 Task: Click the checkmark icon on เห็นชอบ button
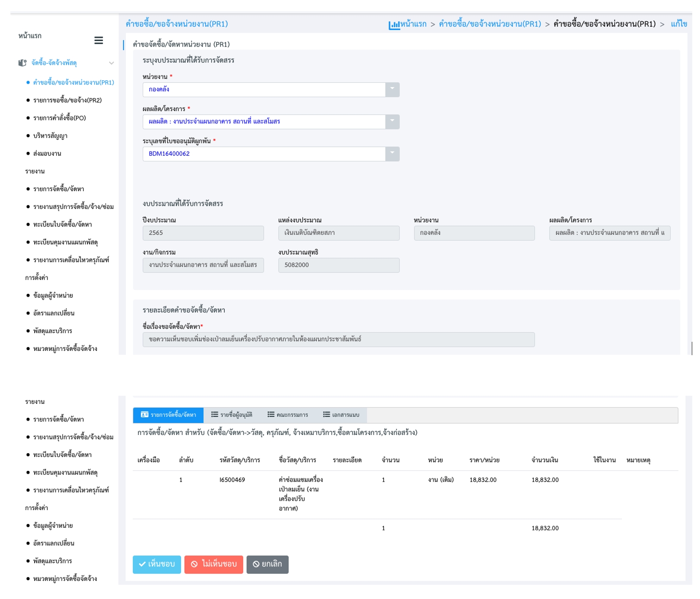142,564
